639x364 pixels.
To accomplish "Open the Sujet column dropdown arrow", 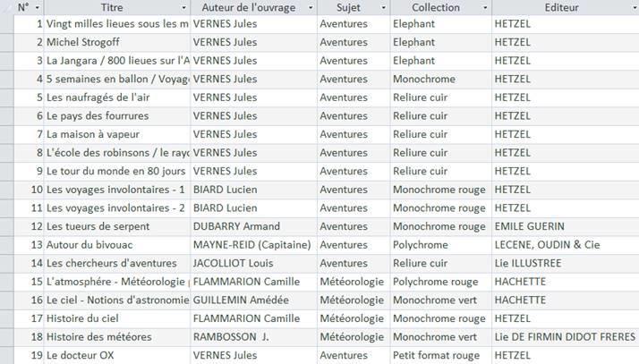I will pyautogui.click(x=383, y=8).
